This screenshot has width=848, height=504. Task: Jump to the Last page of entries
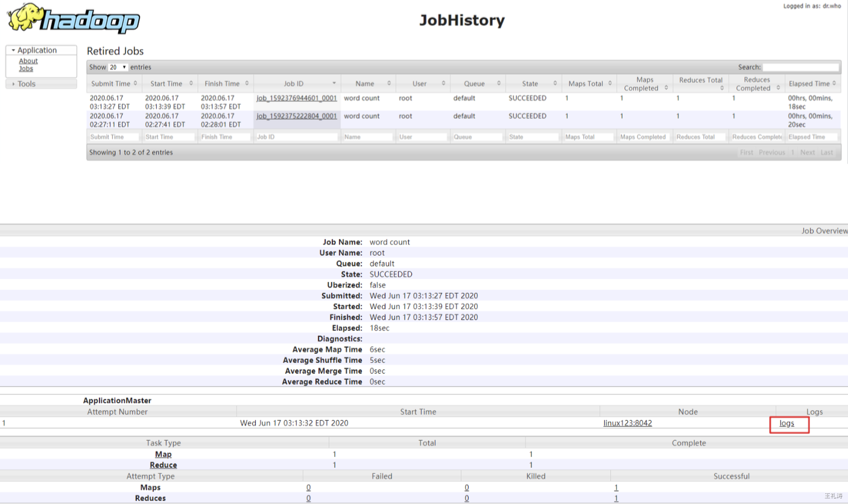(827, 153)
